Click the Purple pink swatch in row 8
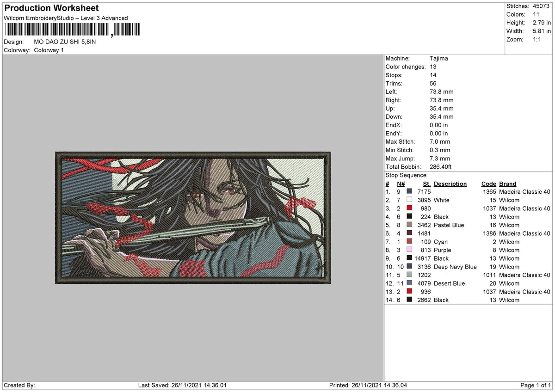555x392 pixels. pos(409,250)
